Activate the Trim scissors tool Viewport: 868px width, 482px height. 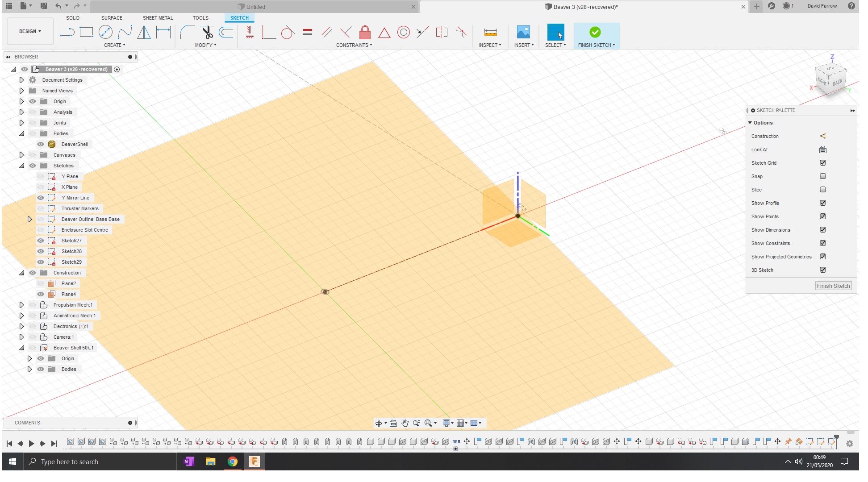point(207,32)
